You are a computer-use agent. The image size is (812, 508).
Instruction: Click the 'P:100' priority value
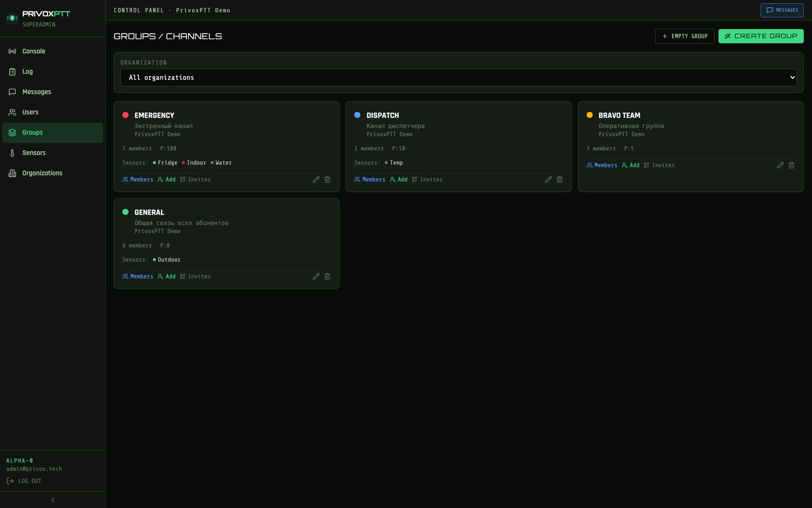pyautogui.click(x=168, y=148)
